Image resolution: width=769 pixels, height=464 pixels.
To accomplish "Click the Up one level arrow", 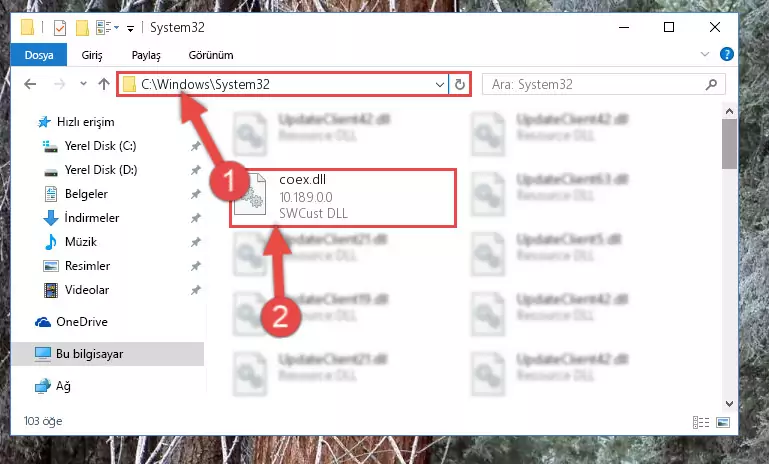I will point(103,84).
